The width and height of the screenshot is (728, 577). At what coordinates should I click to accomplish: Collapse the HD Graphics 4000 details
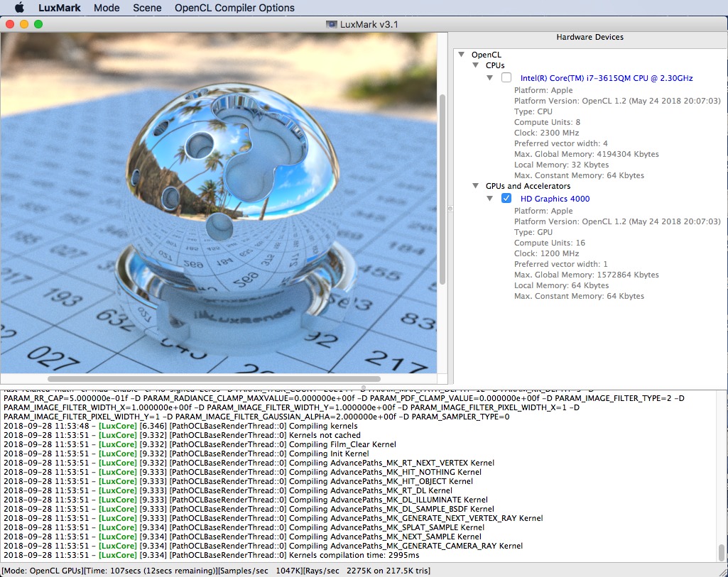pos(490,199)
